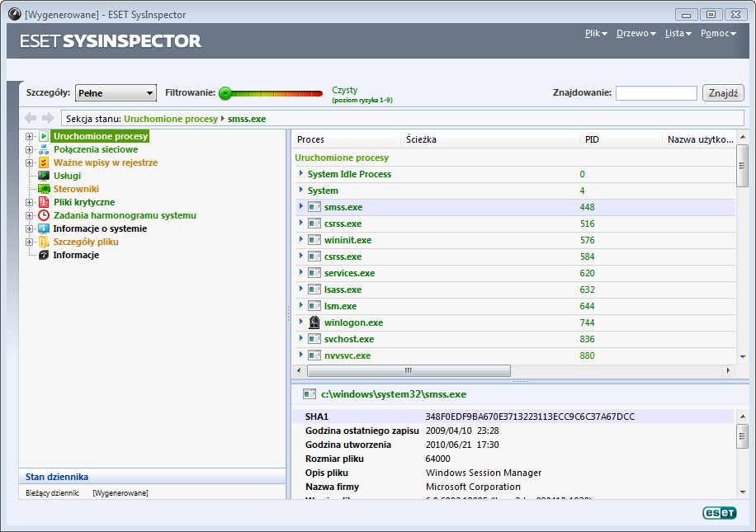Click the Ważne wpisy w rejestrze icon

(44, 162)
